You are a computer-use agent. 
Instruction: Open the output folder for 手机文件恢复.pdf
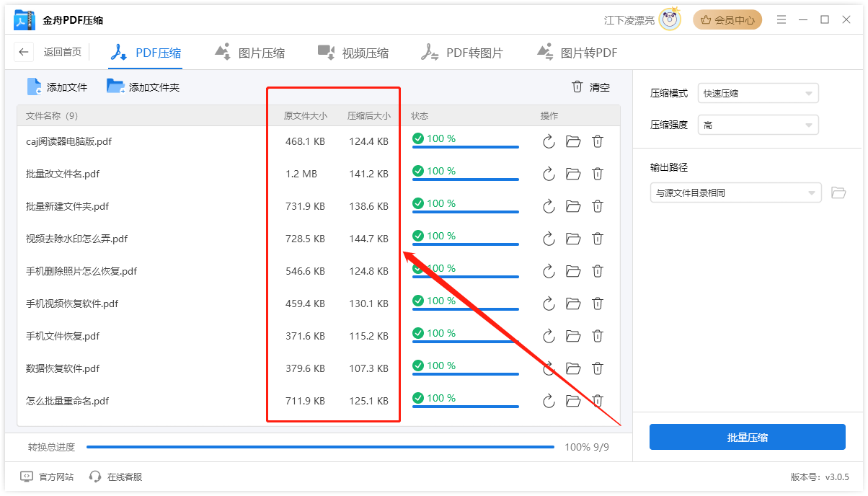pos(573,337)
